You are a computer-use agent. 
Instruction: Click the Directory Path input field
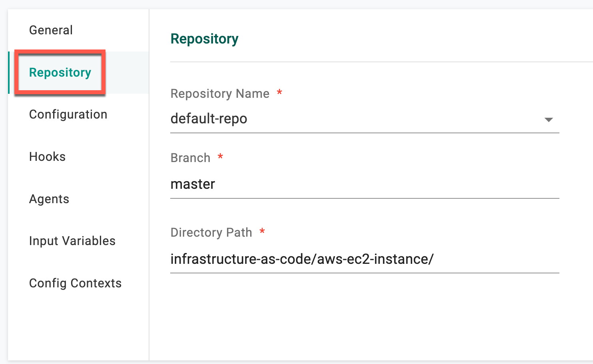click(x=364, y=259)
